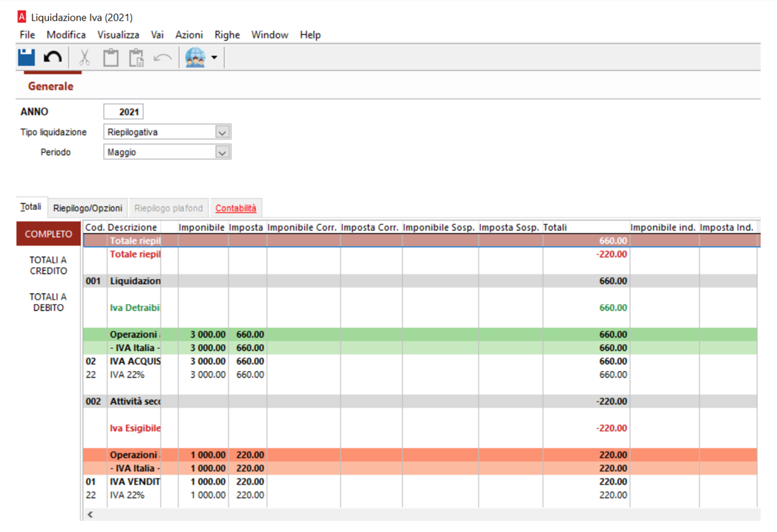777x532 pixels.
Task: Select the COMPLETO view button
Action: click(48, 234)
